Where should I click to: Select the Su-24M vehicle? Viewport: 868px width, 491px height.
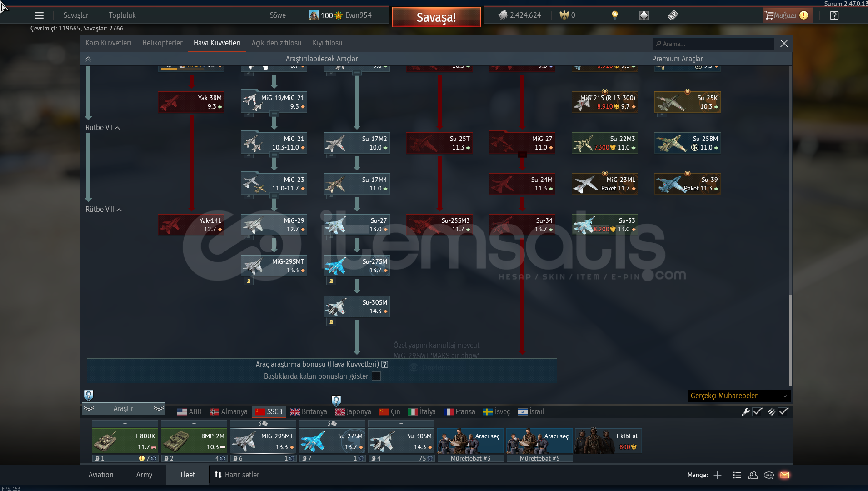522,184
